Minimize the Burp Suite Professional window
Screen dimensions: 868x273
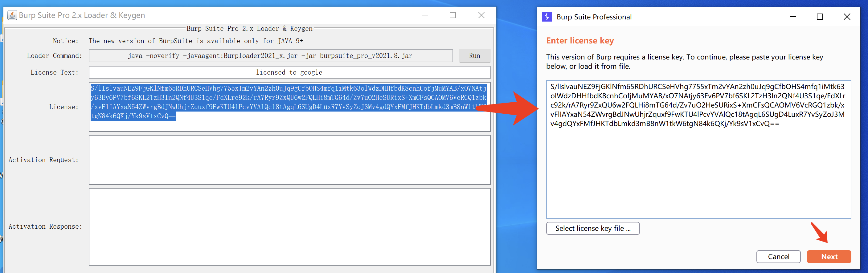tap(792, 17)
